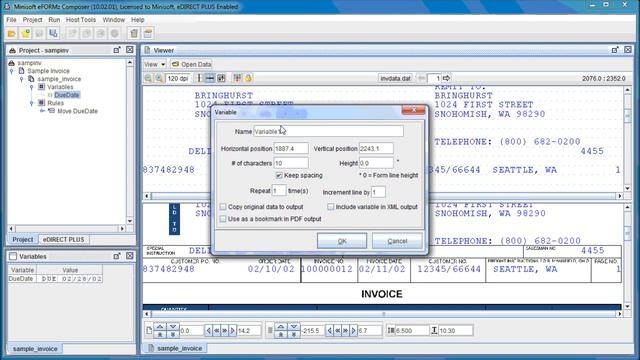Viewport: 640px width, 360px height.
Task: Toggle the Keep spacing checkbox
Action: [279, 176]
